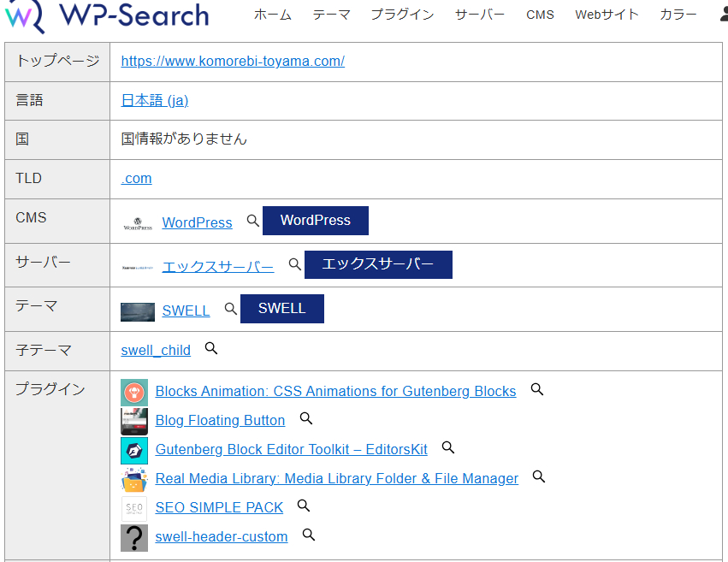Click the サーバー row label in table

click(x=43, y=263)
